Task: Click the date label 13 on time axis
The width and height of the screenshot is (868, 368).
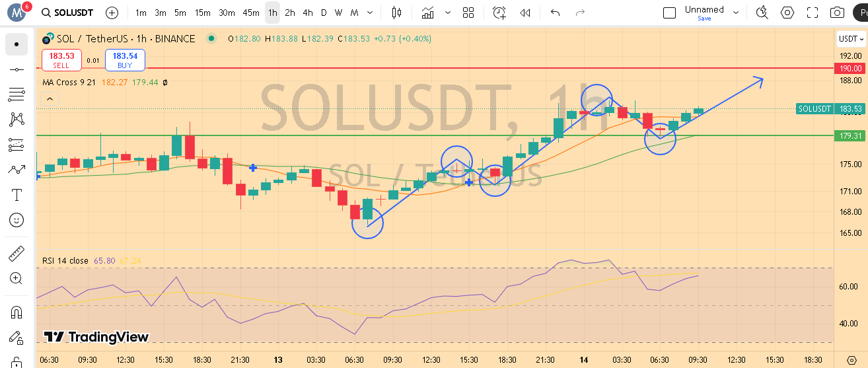Action: (278, 360)
